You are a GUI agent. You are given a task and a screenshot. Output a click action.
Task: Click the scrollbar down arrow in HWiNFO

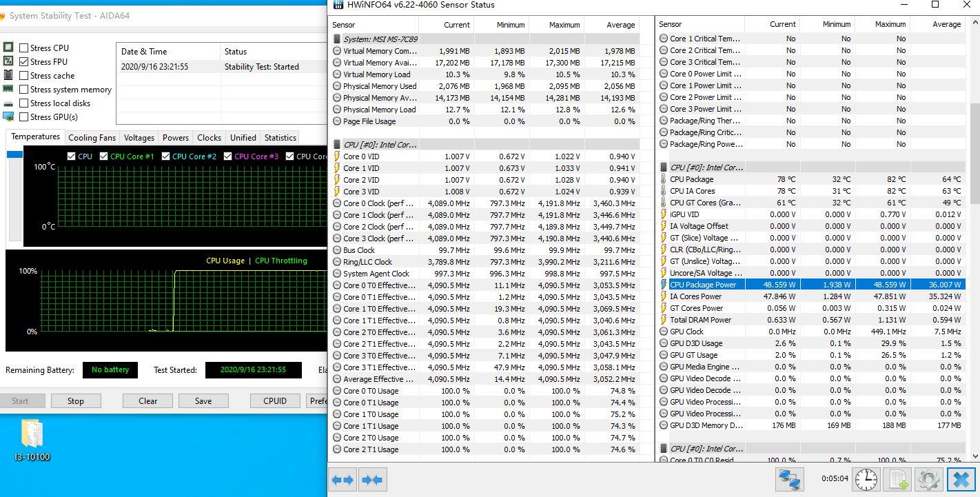coord(974,456)
